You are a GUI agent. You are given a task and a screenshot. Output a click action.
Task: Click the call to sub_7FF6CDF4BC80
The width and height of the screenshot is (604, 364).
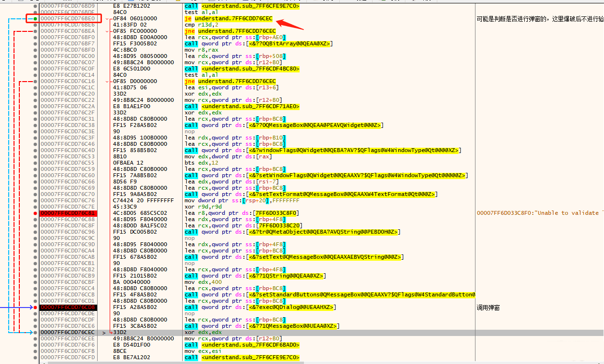coord(242,69)
